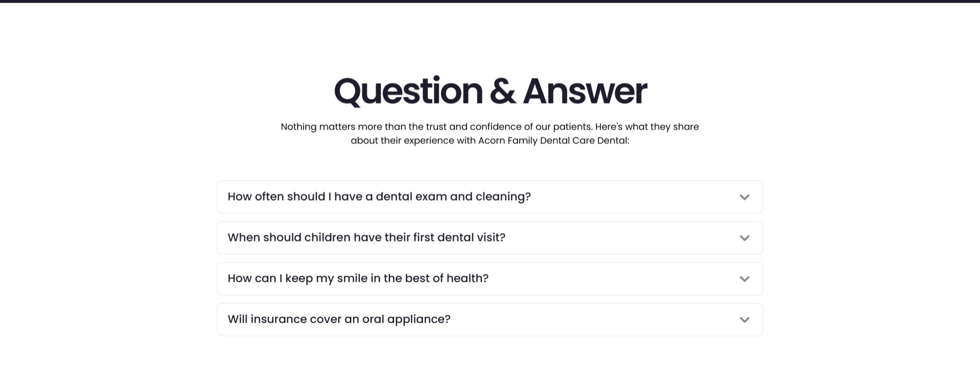The width and height of the screenshot is (980, 383).
Task: Click the downward arrow beside the third question
Action: click(744, 278)
